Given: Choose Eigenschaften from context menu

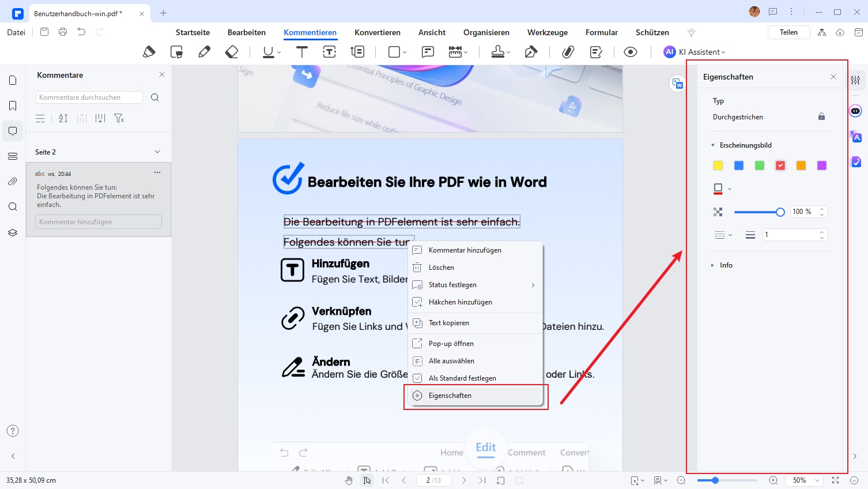Looking at the screenshot, I should tap(475, 396).
